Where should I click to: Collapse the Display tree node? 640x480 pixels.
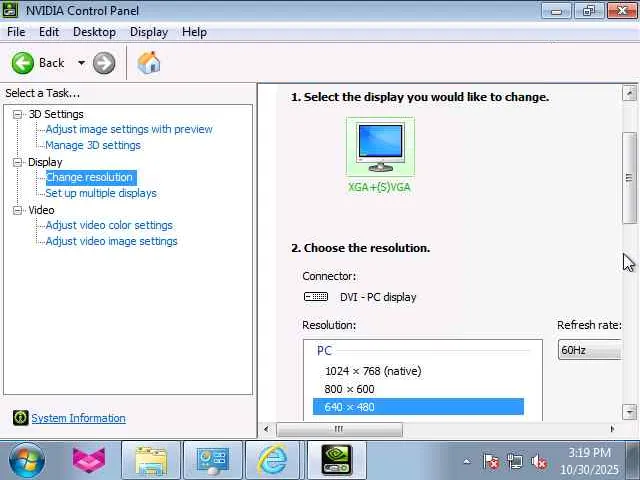[x=17, y=162]
